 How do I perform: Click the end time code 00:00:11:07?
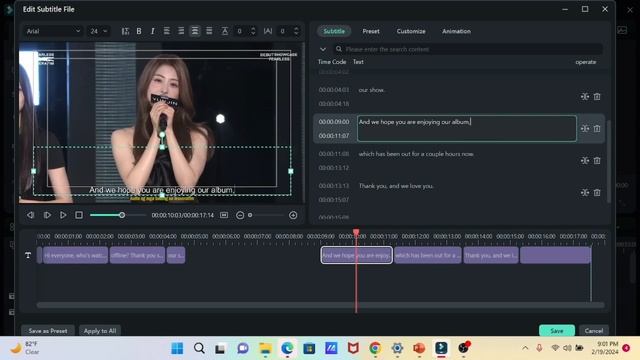tap(334, 136)
